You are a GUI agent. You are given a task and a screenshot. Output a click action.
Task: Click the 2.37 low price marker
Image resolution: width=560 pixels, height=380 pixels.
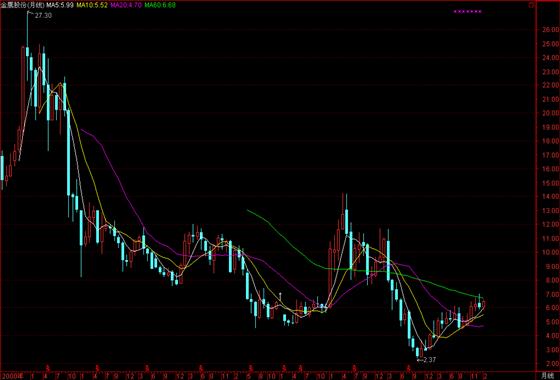[x=429, y=360]
